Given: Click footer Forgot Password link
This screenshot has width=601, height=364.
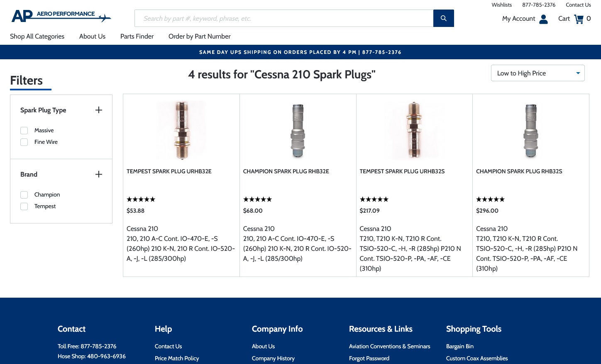Looking at the screenshot, I should 369,358.
